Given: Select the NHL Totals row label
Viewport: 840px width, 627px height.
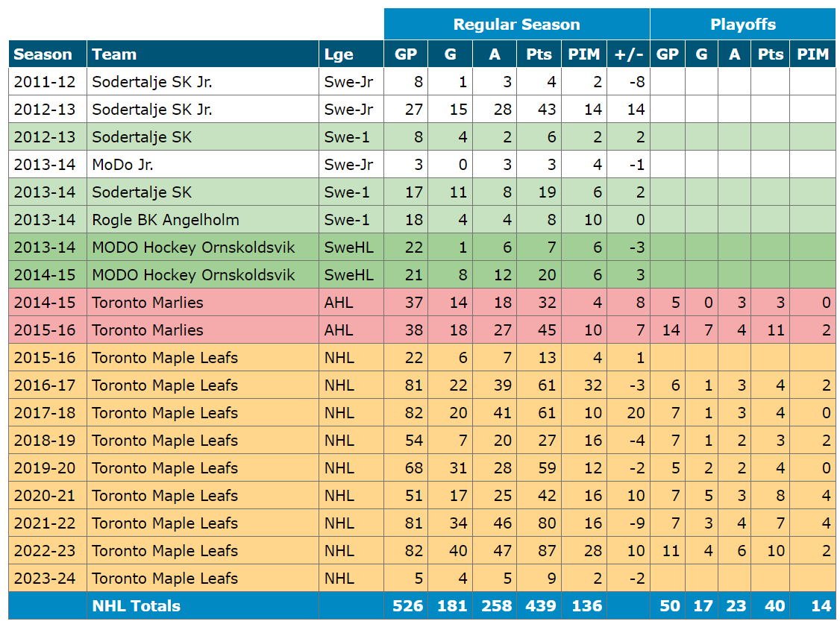Looking at the screenshot, I should [x=136, y=606].
